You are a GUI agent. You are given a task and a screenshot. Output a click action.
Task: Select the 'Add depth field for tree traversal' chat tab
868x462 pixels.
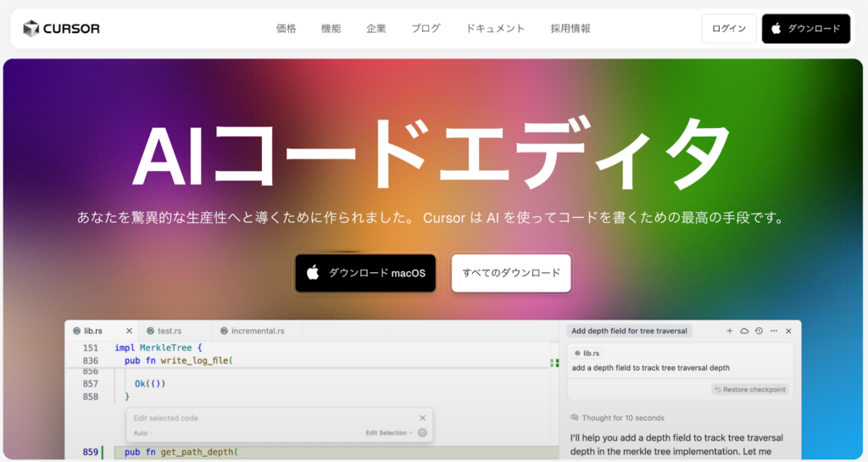tap(629, 331)
